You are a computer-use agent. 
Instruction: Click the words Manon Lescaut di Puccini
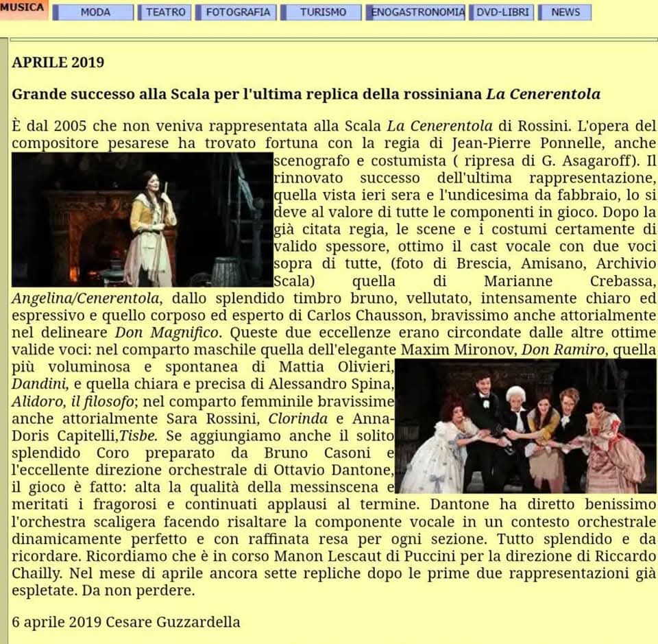365,556
